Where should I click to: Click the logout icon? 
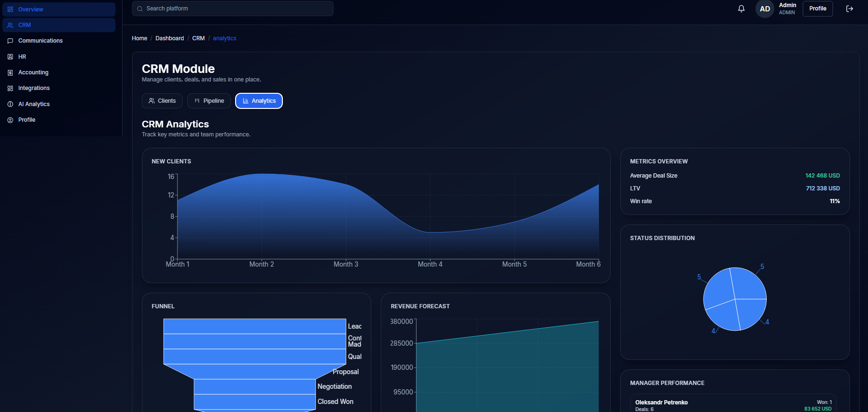[850, 9]
